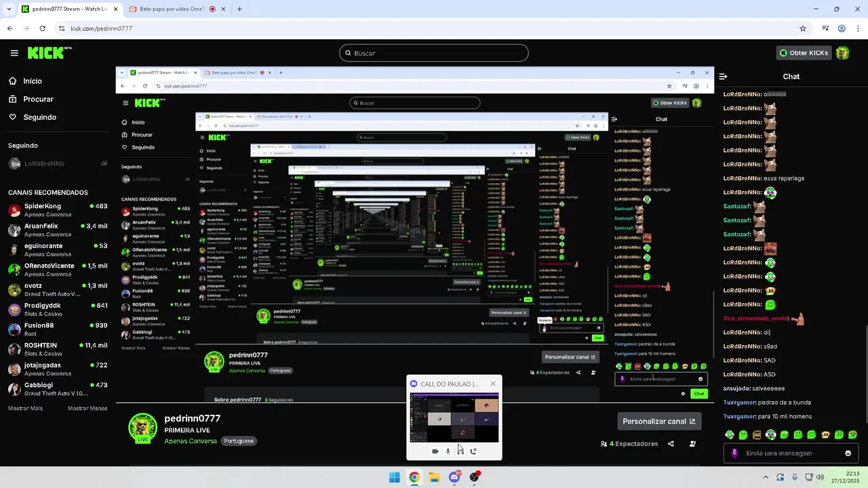Open the emoji picker in chat input

click(x=848, y=453)
